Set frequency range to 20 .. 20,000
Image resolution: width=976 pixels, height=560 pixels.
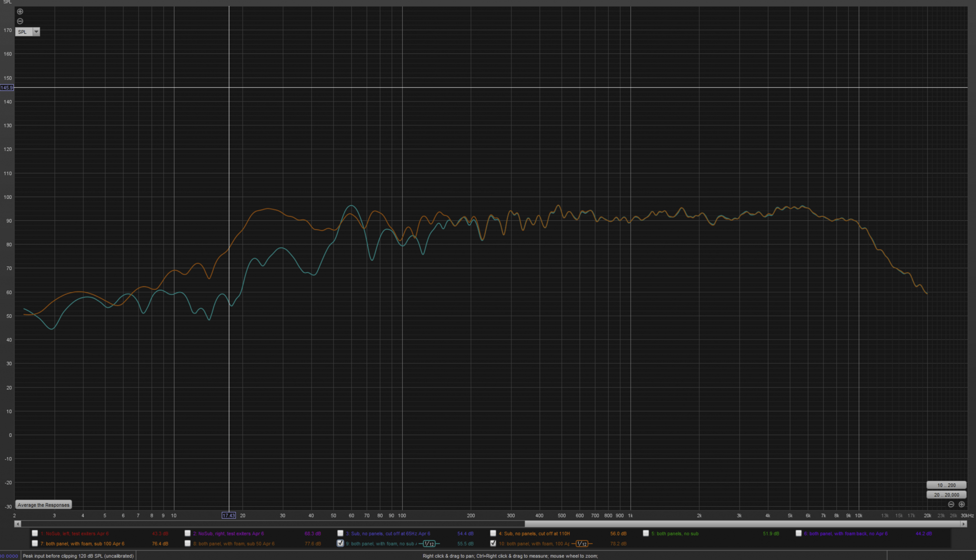coord(946,495)
